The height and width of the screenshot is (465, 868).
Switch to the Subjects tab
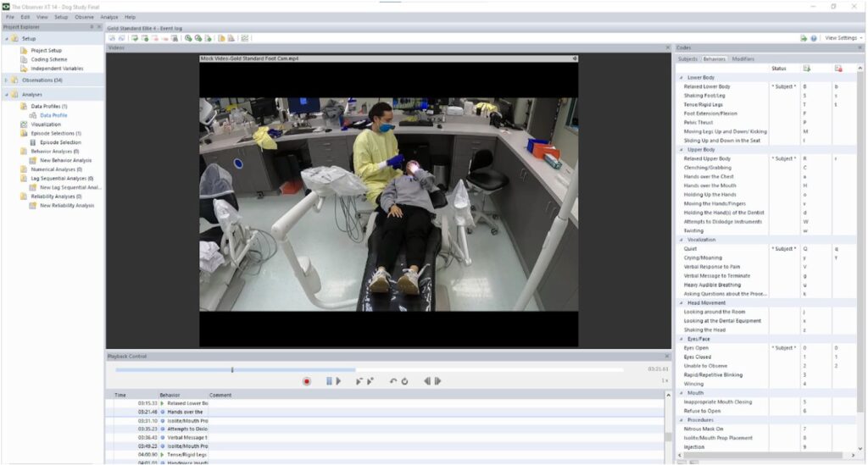pos(687,58)
